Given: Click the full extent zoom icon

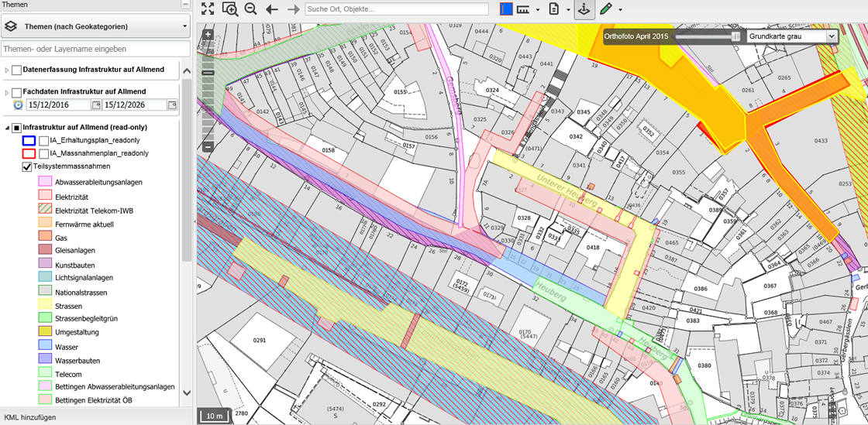Looking at the screenshot, I should coord(208,9).
